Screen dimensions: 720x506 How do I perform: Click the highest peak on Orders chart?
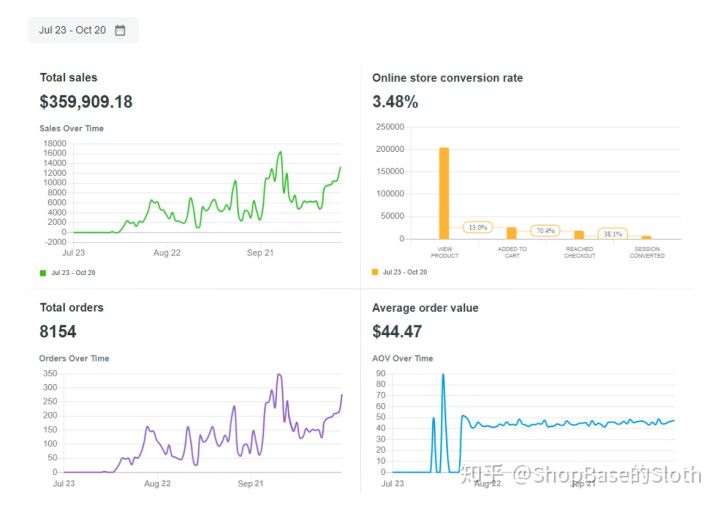(x=279, y=375)
